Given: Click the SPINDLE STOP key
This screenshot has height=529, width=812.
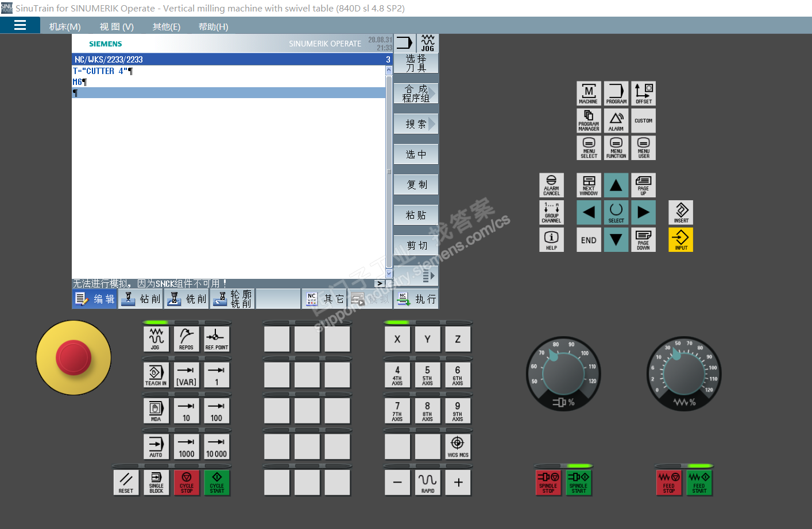Looking at the screenshot, I should click(548, 483).
